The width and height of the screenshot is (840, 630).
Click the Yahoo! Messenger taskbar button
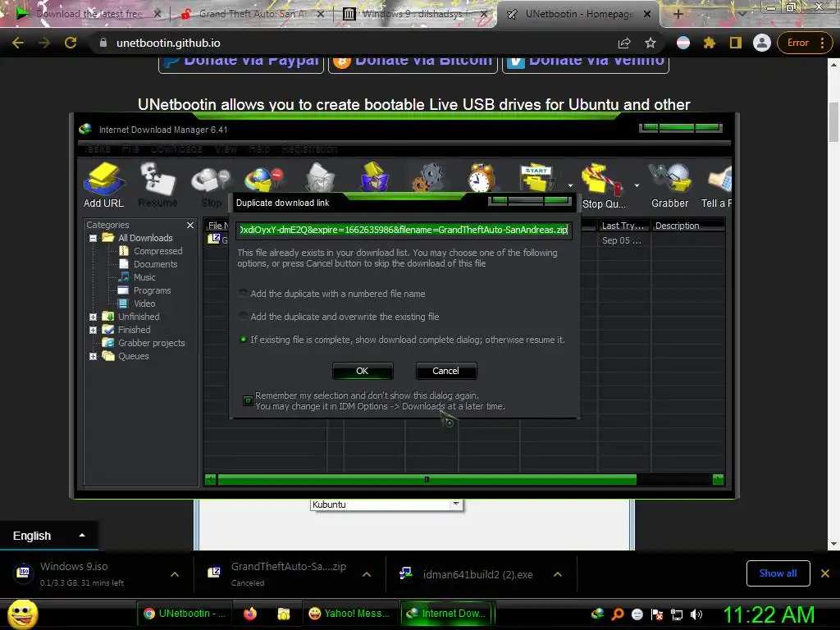pyautogui.click(x=349, y=614)
